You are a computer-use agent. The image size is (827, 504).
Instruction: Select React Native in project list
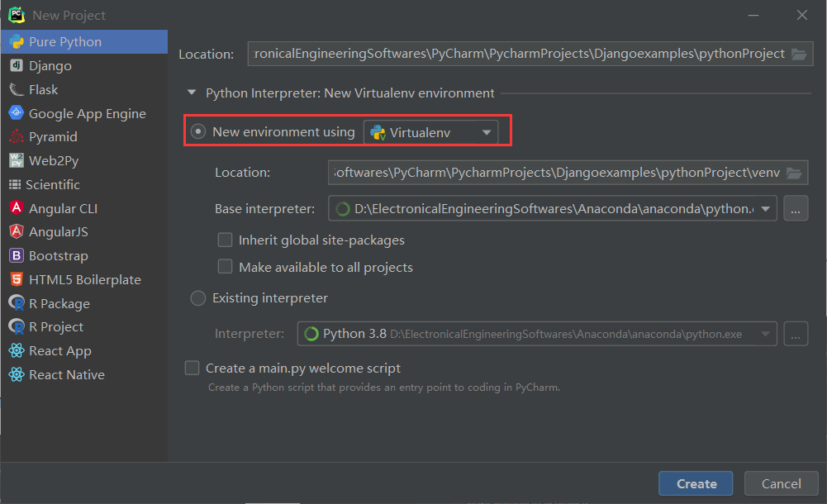[x=84, y=374]
